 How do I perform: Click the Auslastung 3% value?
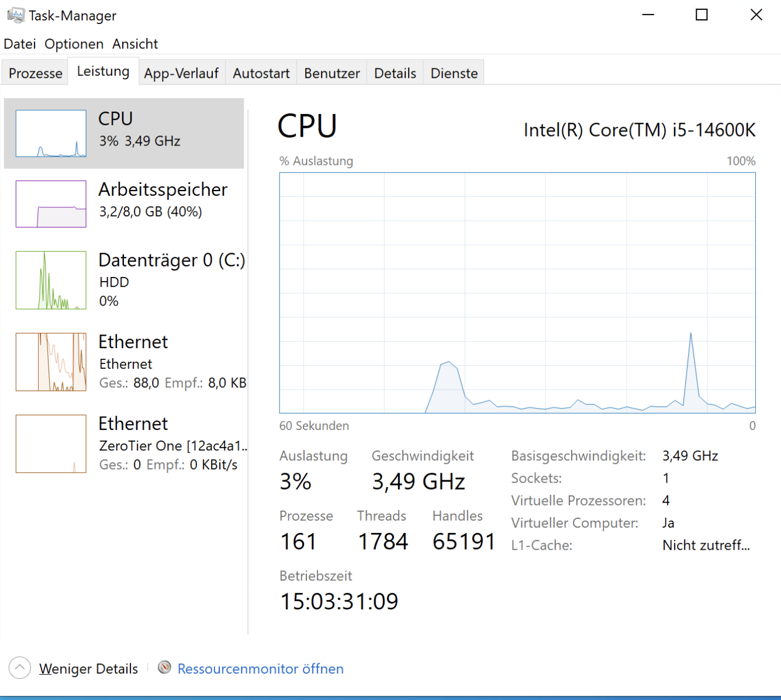tap(296, 481)
